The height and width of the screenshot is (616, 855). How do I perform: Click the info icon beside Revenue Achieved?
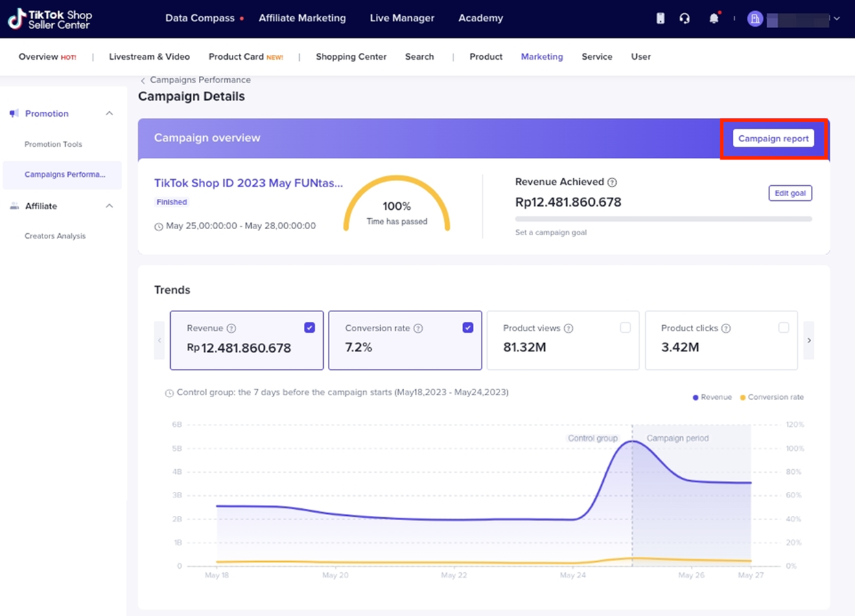point(612,182)
